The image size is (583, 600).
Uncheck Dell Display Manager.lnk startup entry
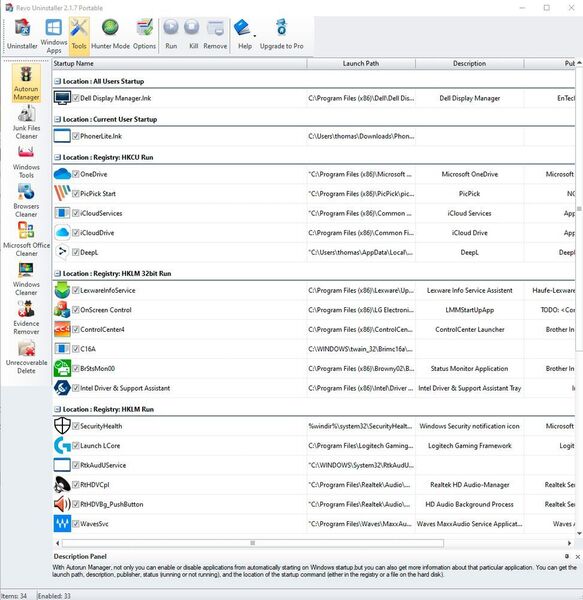pos(76,98)
